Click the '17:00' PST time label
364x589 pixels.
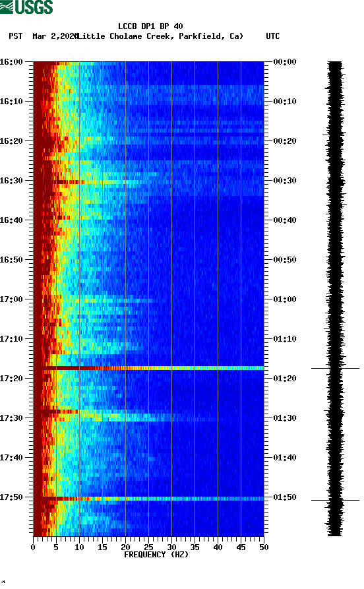coord(11,299)
